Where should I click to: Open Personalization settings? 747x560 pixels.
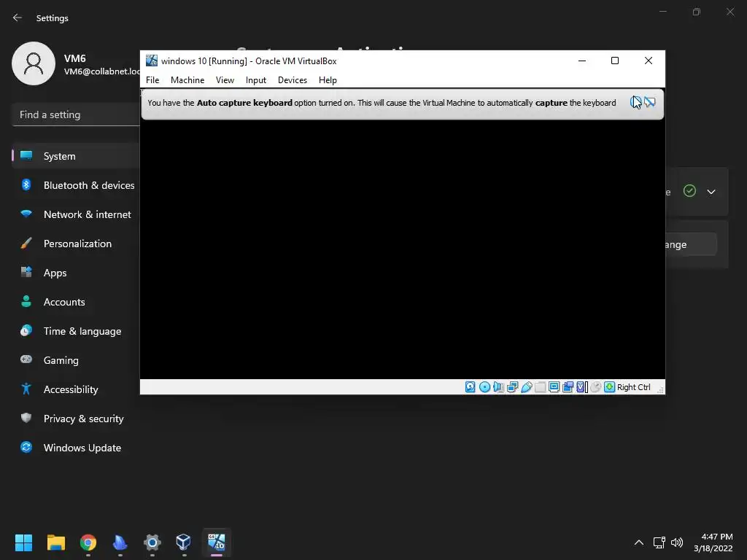[76, 244]
